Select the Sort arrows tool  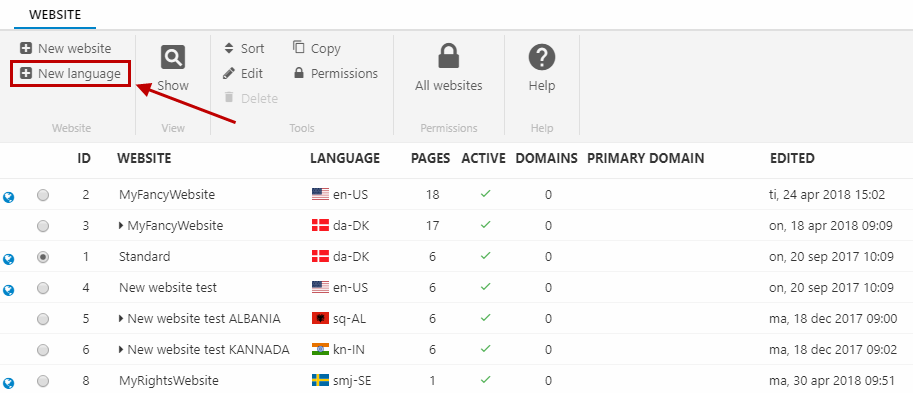(229, 48)
